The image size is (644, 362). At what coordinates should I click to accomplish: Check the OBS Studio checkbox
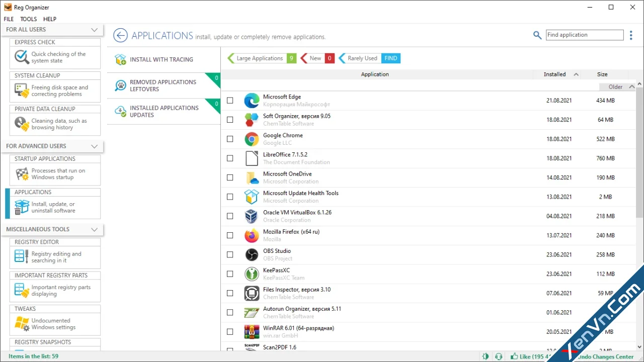click(230, 255)
